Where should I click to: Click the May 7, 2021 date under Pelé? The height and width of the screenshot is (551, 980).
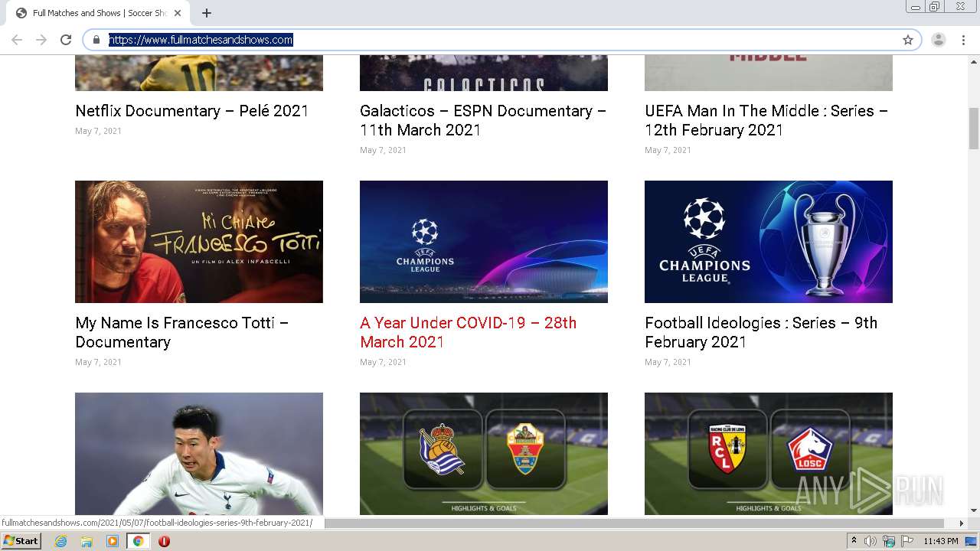pos(98,131)
